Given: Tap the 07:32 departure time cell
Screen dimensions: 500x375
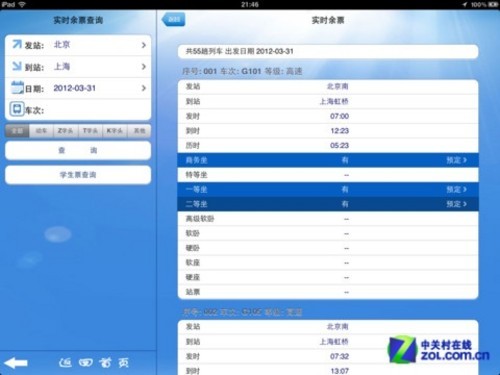Looking at the screenshot, I should point(339,356).
